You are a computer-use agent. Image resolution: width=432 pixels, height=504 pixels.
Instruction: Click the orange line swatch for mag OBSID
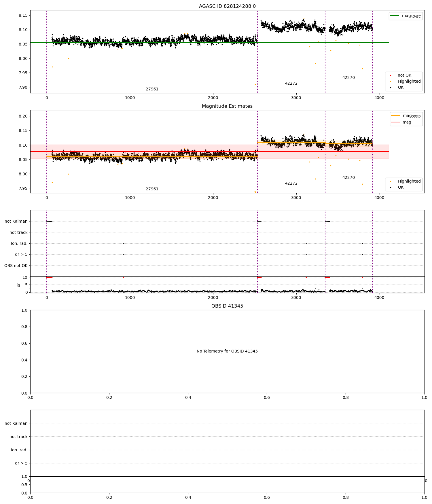point(396,116)
